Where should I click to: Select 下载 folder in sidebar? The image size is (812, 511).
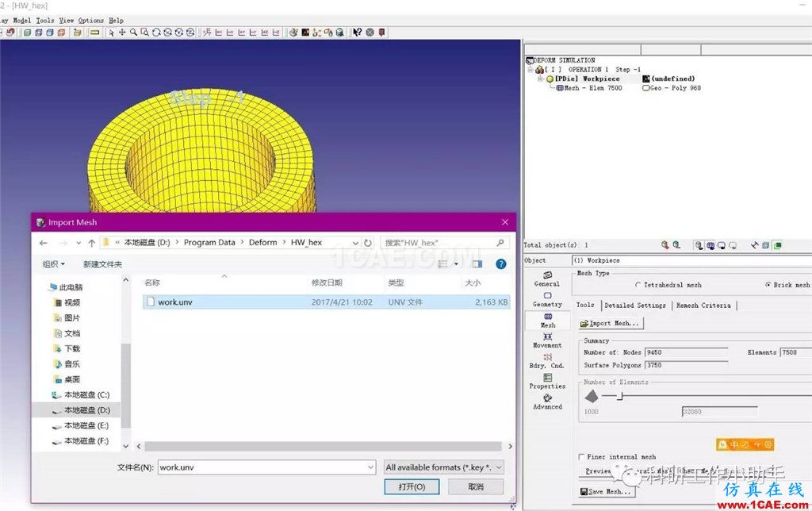click(x=67, y=348)
